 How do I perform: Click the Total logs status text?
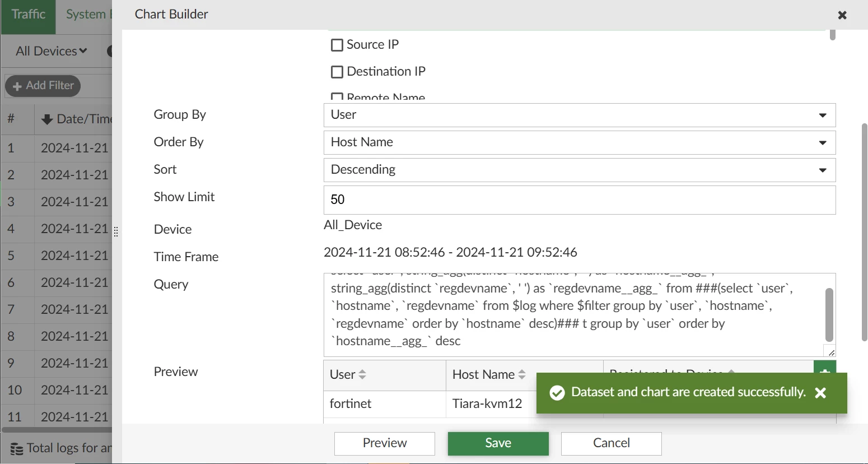[69, 448]
